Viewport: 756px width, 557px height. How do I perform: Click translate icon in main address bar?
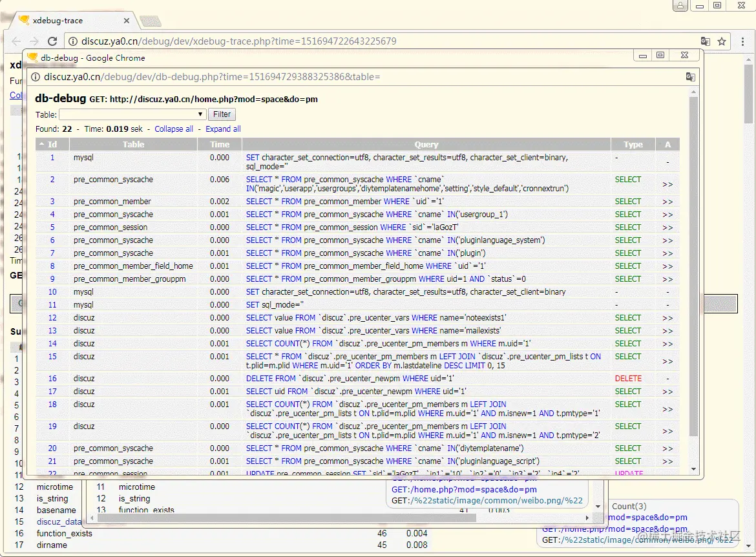click(x=705, y=41)
